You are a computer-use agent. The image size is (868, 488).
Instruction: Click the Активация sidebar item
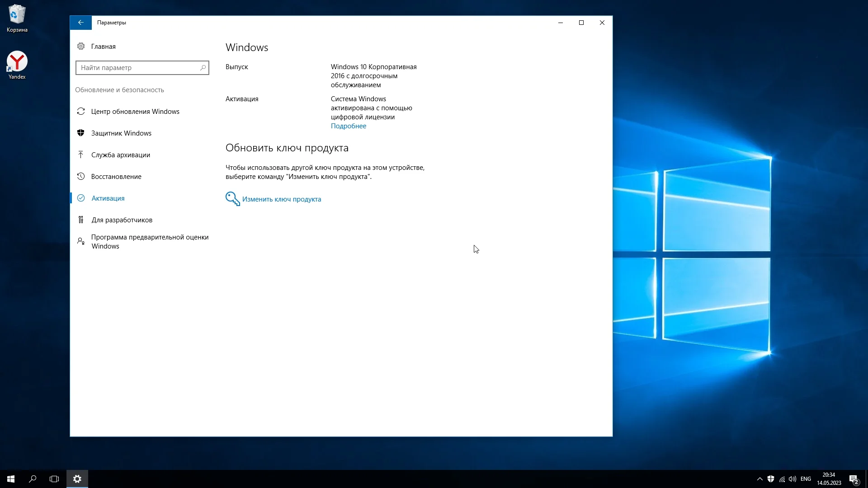coord(108,198)
